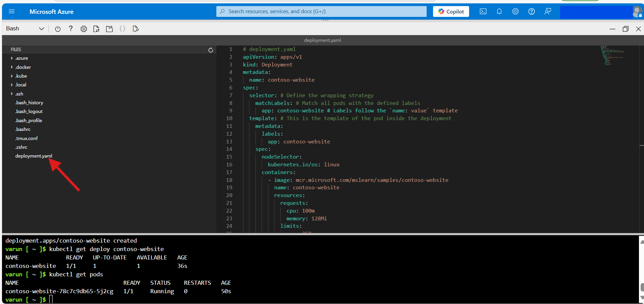644x304 pixels.
Task: Click the 'kubernetes.io/os: linux' line
Action: tap(304, 165)
